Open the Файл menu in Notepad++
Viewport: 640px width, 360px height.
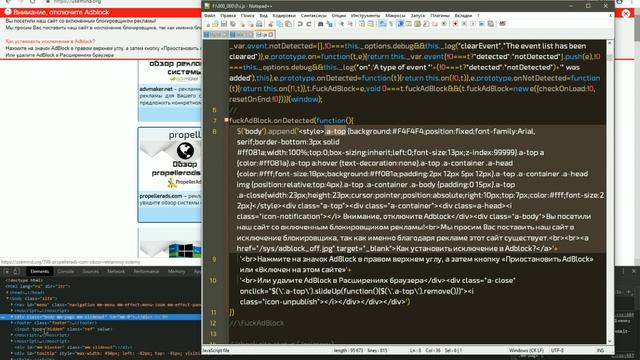tap(209, 16)
